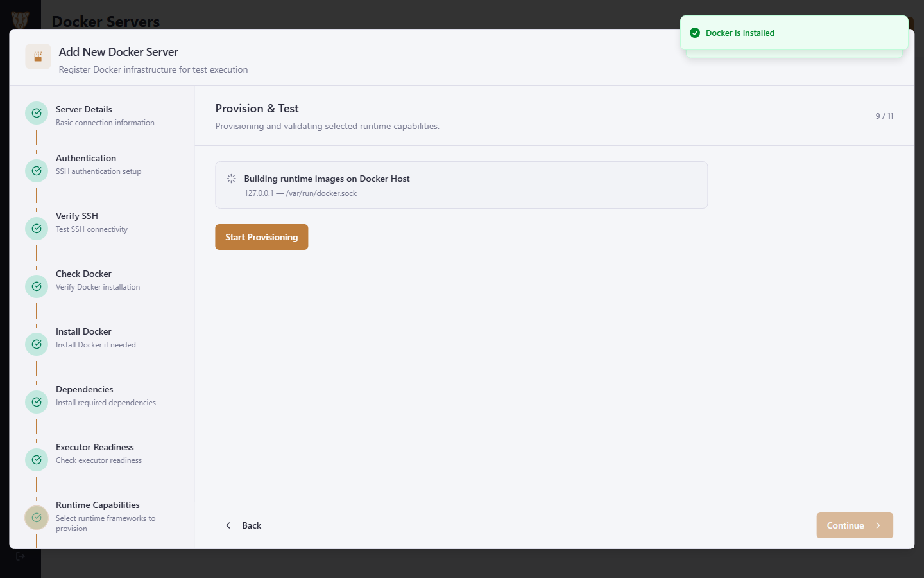Click the Start Provisioning button
Image resolution: width=924 pixels, height=578 pixels.
point(262,237)
